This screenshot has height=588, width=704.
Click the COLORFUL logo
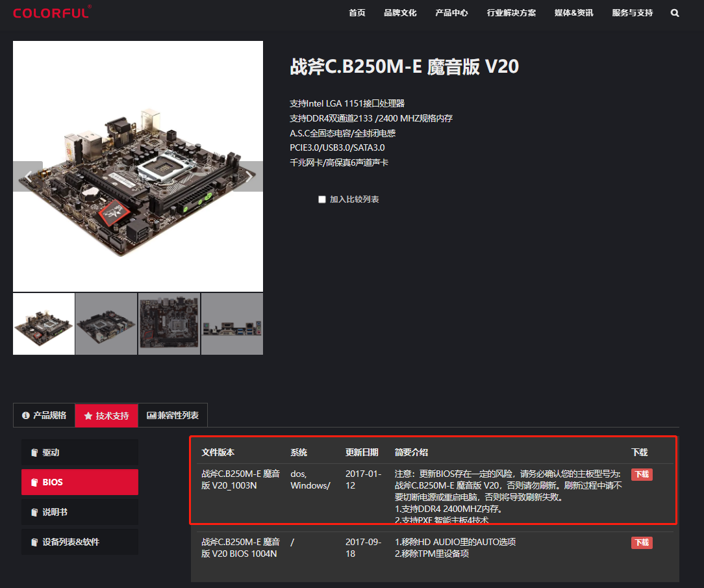point(52,12)
